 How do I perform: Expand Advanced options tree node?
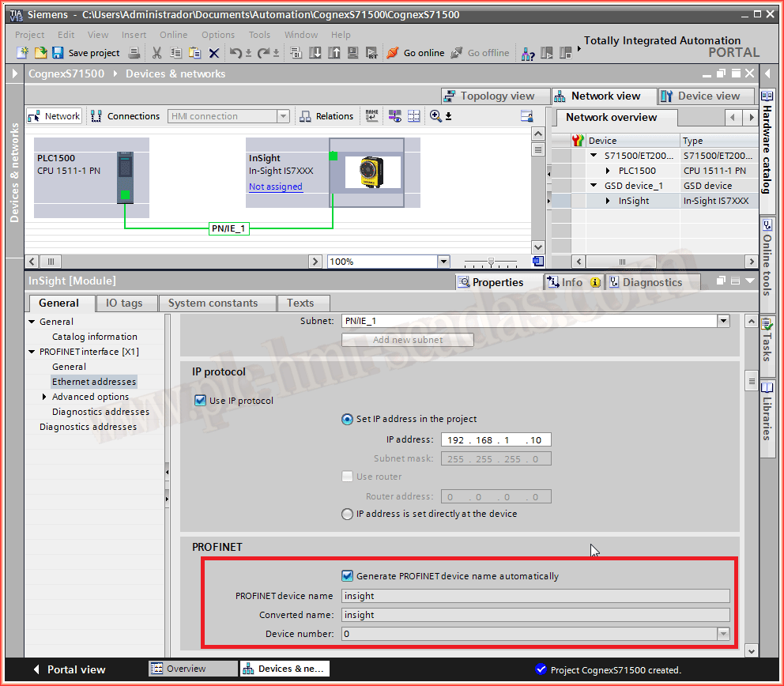point(45,397)
